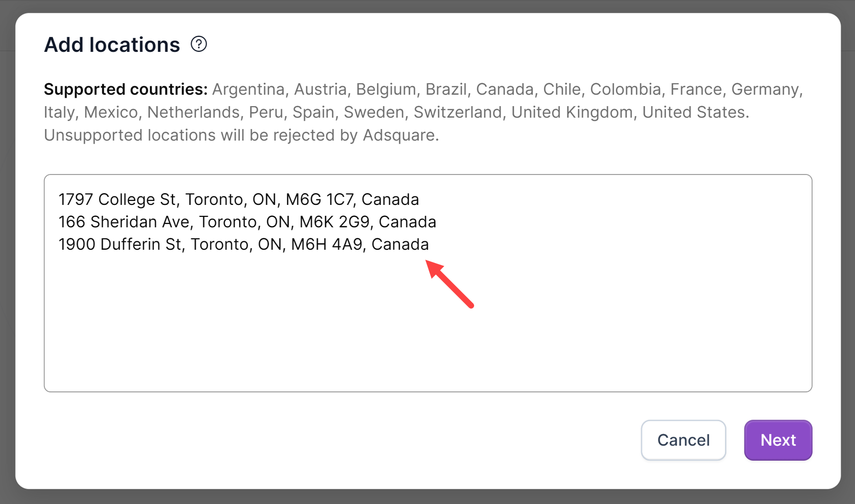Click the 1797 College St address line

click(x=238, y=199)
